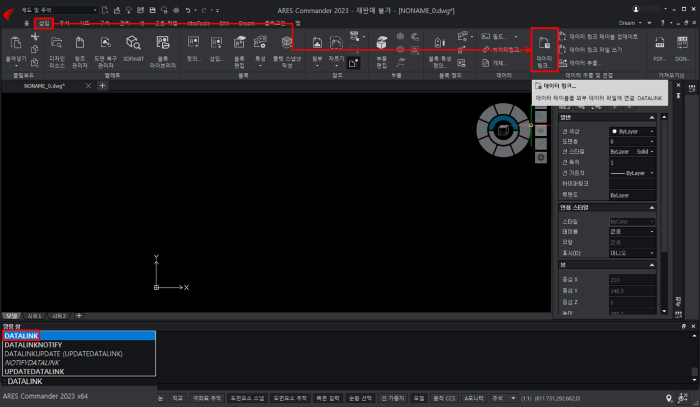Screen dimensions: 700x407
Task: Collapse the General (일반) properties section
Action: click(x=652, y=117)
